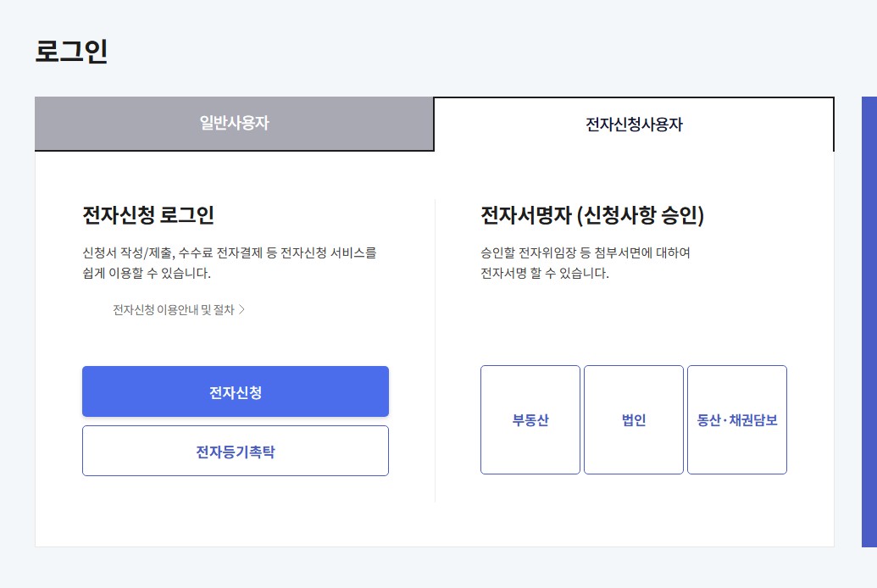Viewport: 877px width, 588px height.
Task: Click the 전자등기촉탁 button
Action: pos(235,450)
